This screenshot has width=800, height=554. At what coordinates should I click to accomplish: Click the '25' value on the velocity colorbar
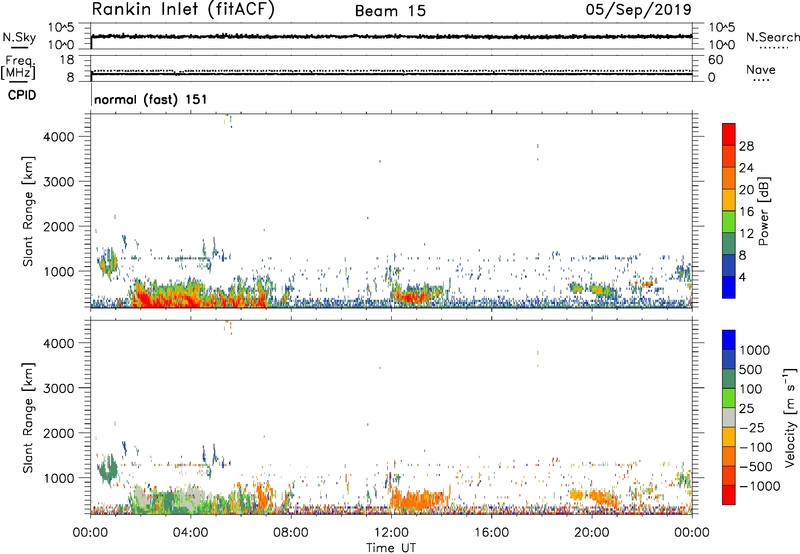pos(746,408)
